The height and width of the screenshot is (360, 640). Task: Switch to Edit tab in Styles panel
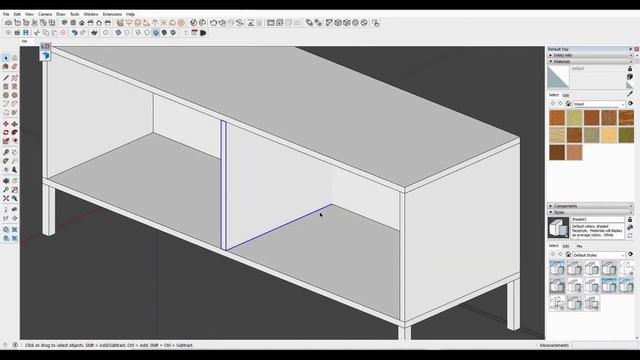(x=566, y=246)
